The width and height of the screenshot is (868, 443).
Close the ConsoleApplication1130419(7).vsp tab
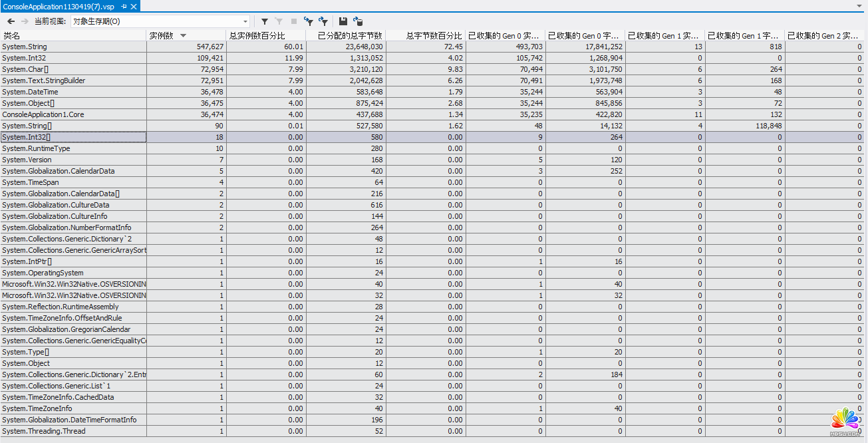click(x=134, y=6)
